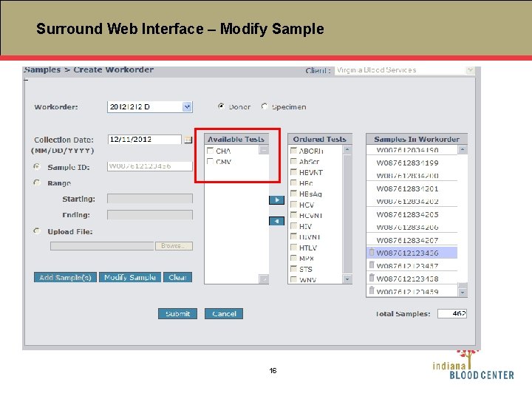The width and height of the screenshot is (532, 399).
Task: Move selected tests right with arrow button
Action: coord(276,199)
